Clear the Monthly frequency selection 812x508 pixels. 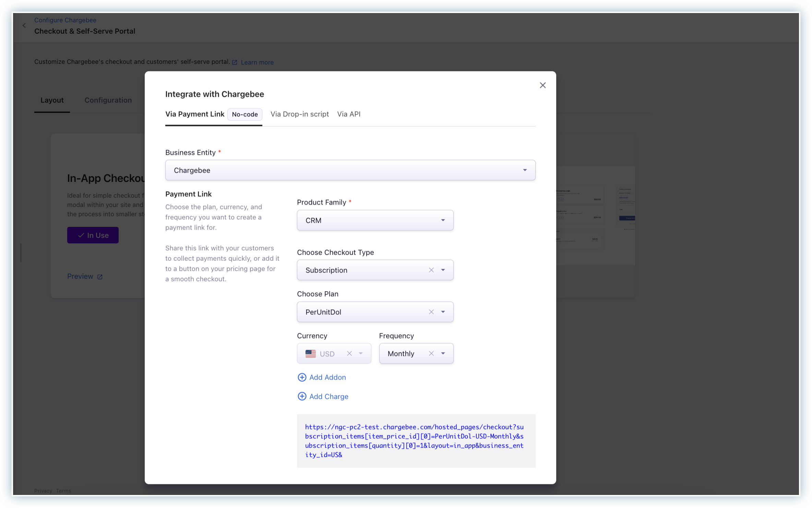(431, 354)
